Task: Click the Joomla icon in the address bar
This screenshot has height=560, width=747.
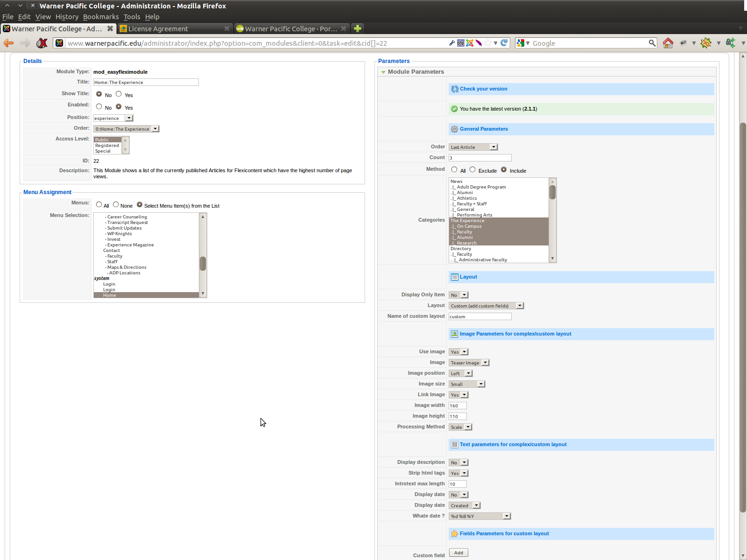Action: (x=470, y=43)
